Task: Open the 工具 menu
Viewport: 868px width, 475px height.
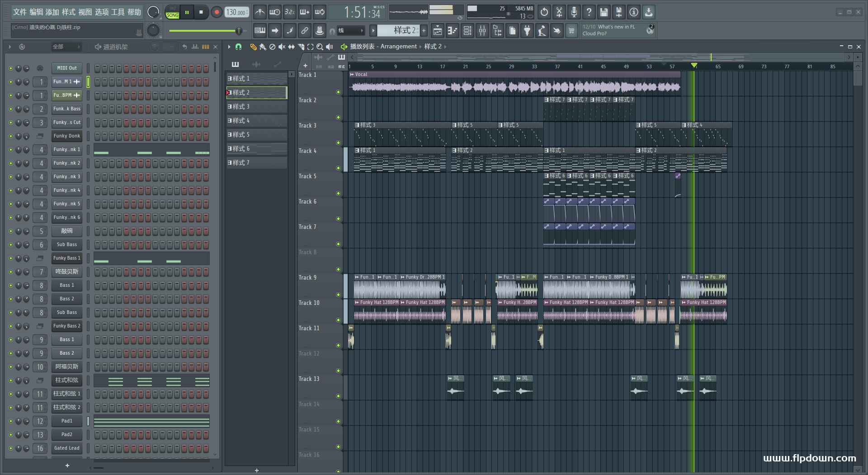Action: click(x=118, y=12)
